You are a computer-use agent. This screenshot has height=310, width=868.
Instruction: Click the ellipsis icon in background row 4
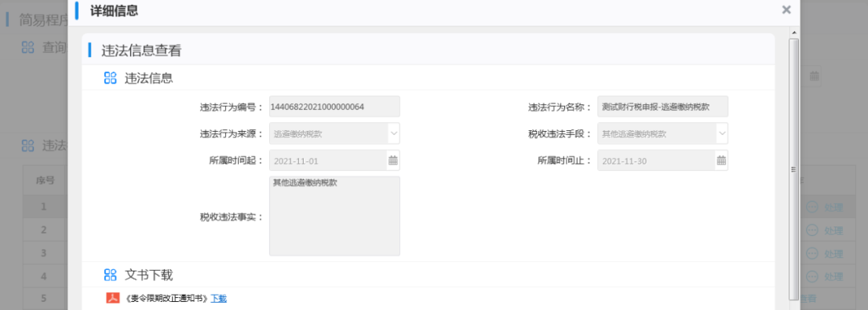tap(812, 275)
